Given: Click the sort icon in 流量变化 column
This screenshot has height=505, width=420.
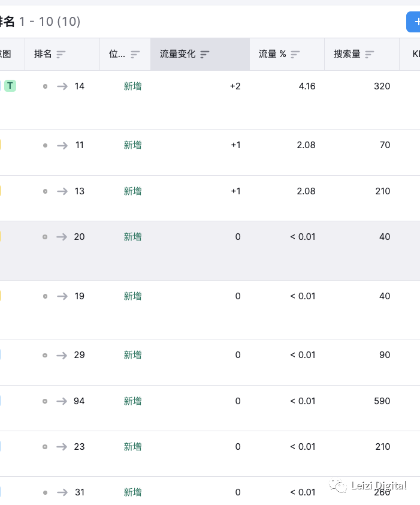Looking at the screenshot, I should (205, 55).
